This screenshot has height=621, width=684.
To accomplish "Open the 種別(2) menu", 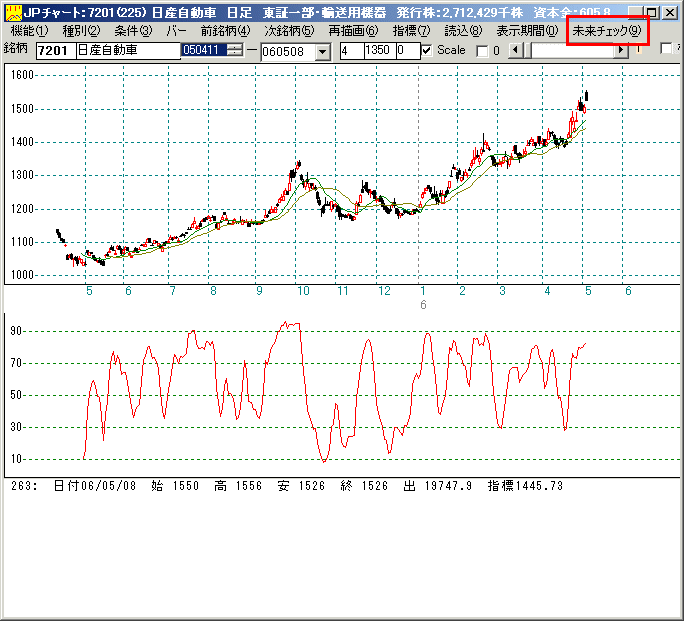I will 81,31.
